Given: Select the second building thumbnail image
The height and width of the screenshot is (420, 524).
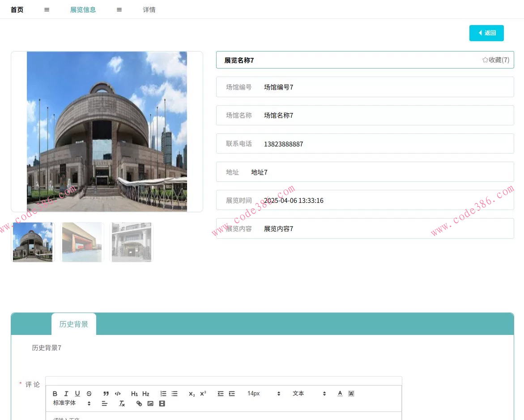Looking at the screenshot, I should pyautogui.click(x=82, y=242).
